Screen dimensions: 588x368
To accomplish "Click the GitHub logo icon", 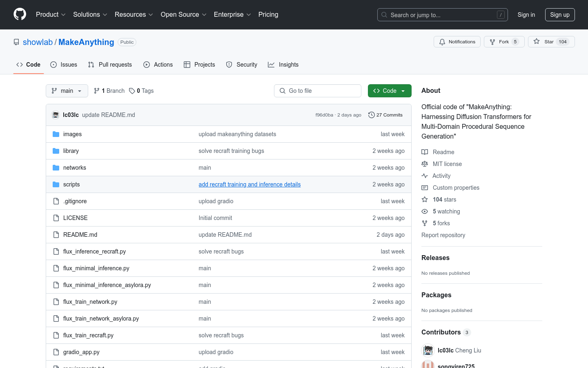I will [x=20, y=14].
